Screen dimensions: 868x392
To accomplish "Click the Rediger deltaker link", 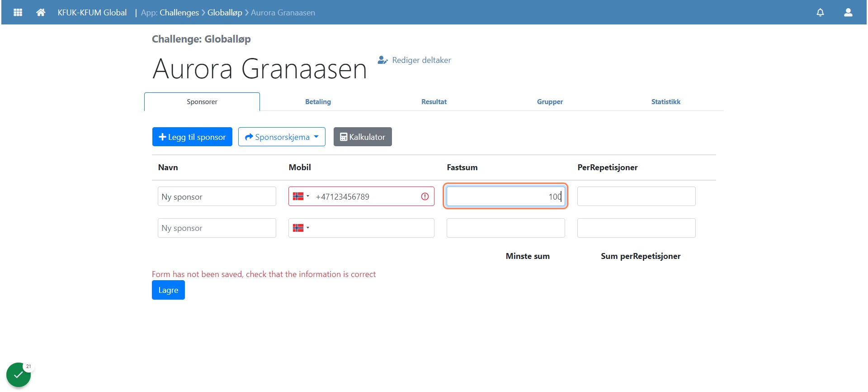I will coord(415,60).
